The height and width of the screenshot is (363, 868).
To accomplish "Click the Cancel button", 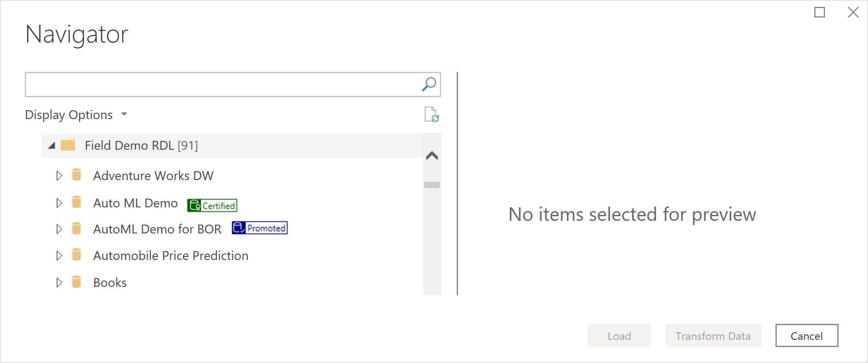I will point(807,336).
